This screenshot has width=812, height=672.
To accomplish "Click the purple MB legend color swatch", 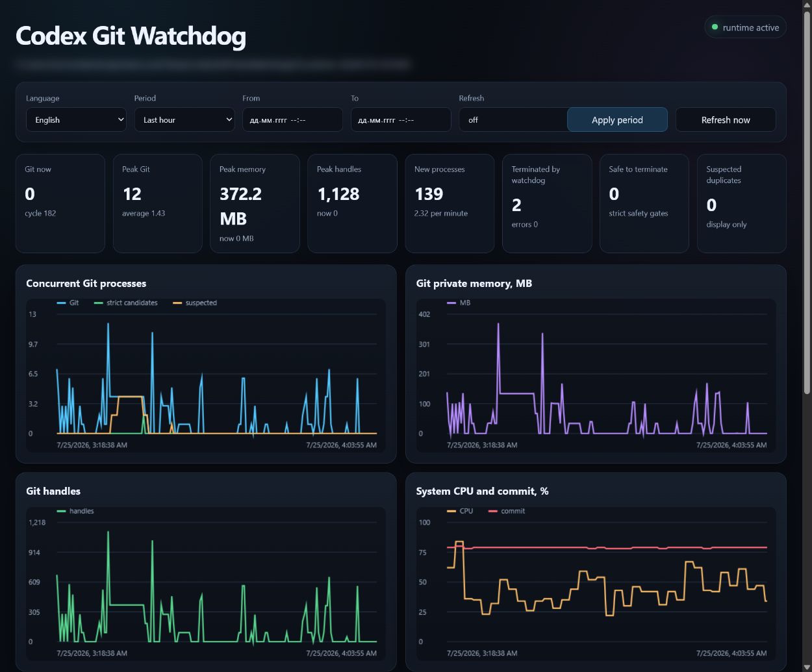I will coord(451,303).
